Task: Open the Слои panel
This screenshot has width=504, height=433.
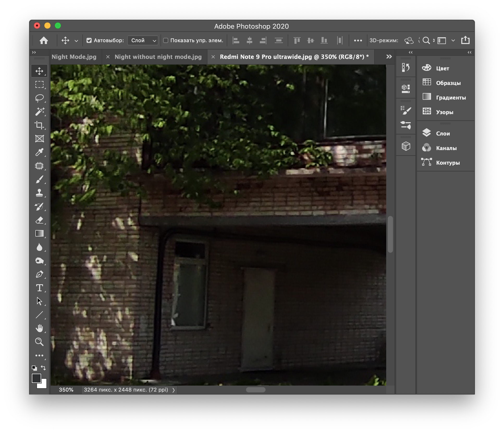Action: point(443,133)
